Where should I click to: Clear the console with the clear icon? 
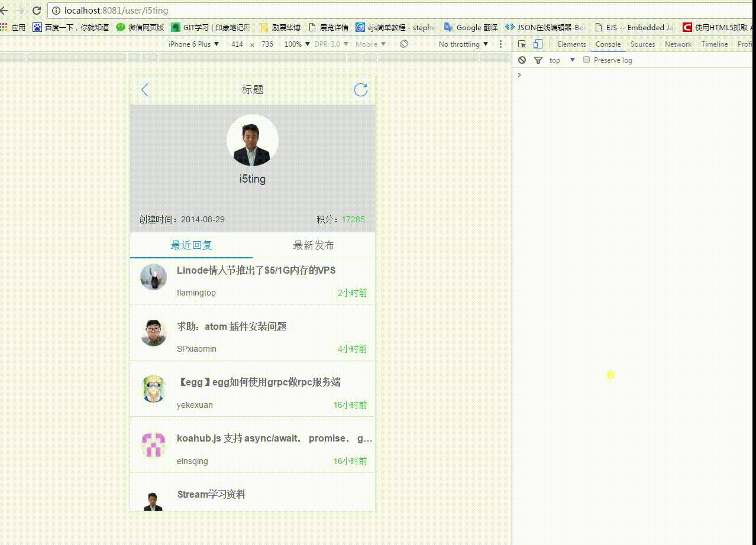(522, 60)
